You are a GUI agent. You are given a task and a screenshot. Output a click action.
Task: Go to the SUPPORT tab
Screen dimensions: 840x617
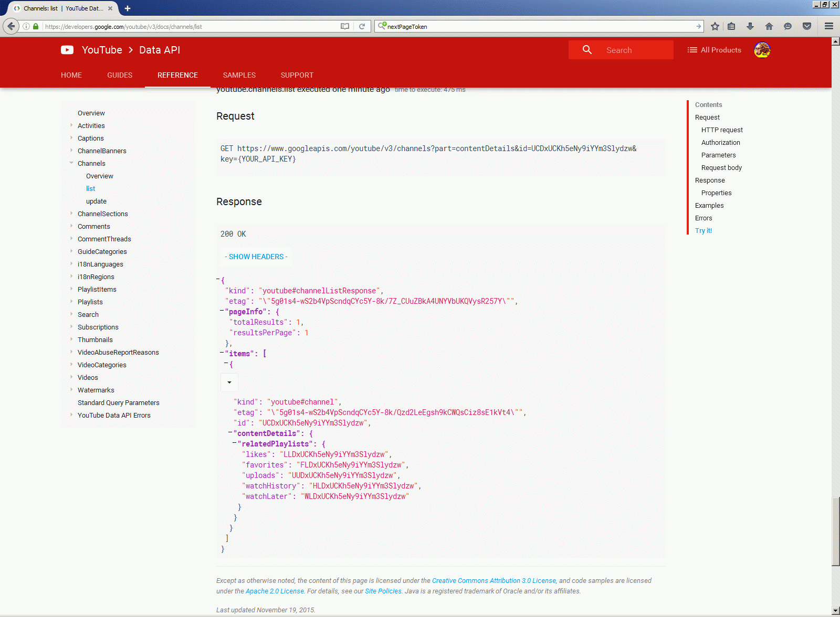pos(297,75)
